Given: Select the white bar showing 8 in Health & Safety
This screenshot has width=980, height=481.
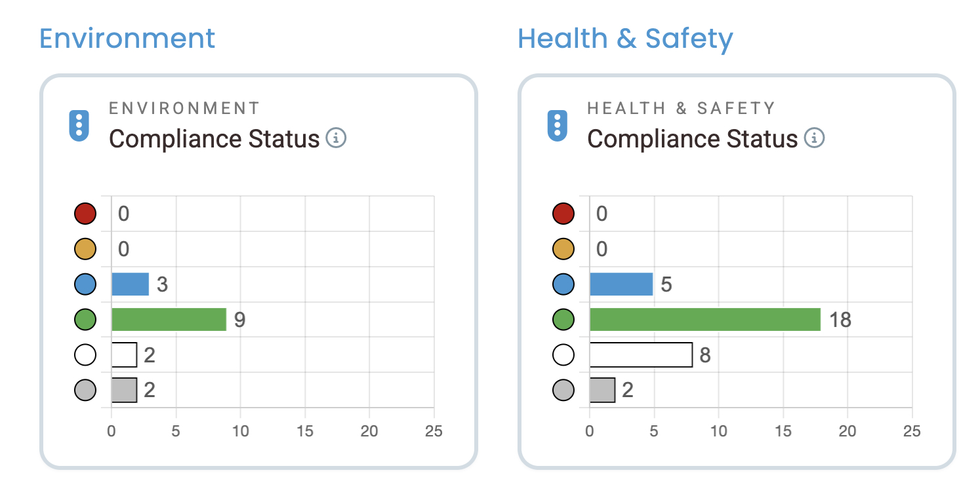Looking at the screenshot, I should (641, 355).
